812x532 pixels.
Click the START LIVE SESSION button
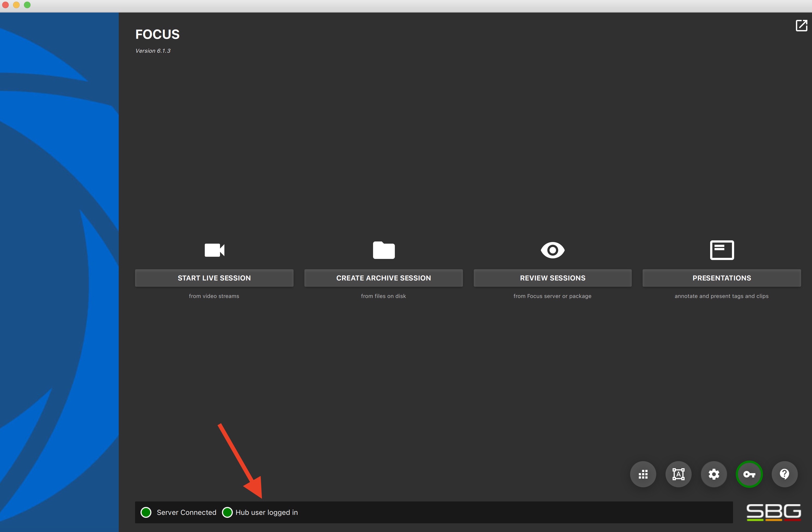click(x=214, y=278)
